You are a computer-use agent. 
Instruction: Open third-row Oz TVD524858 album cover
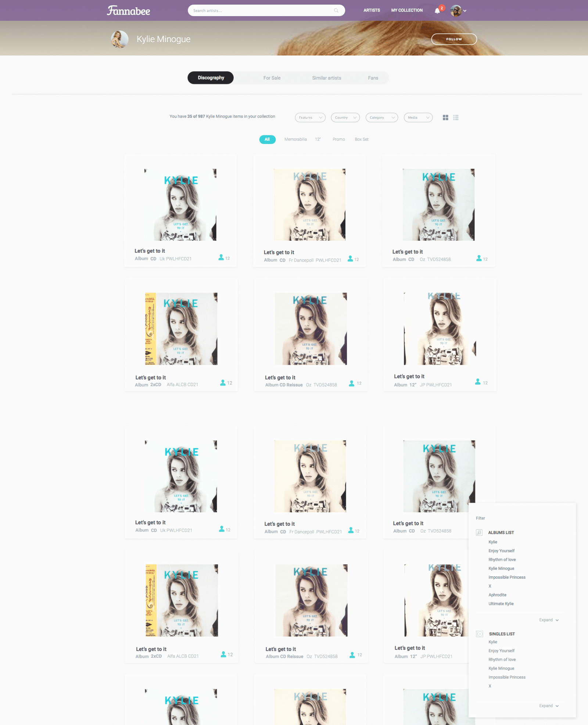pos(439,476)
